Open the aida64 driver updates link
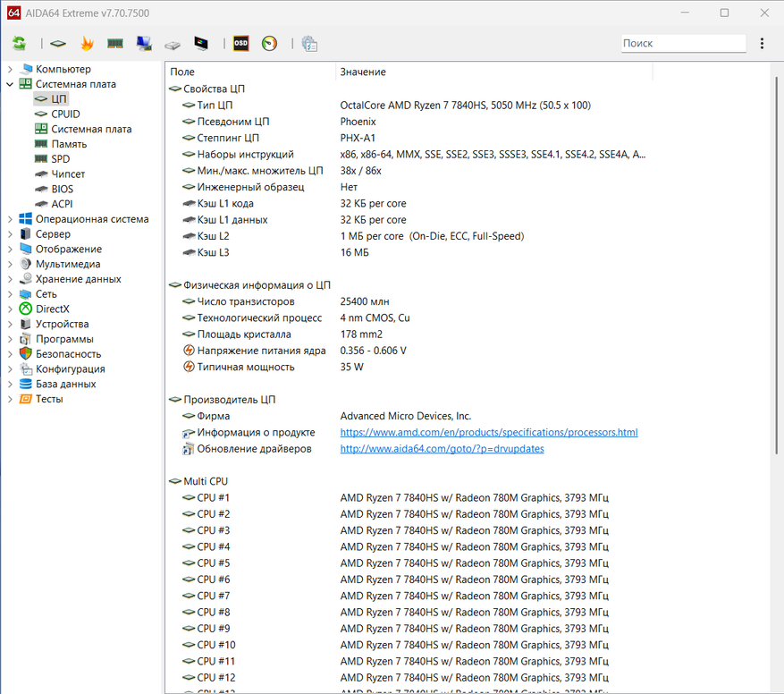 pyautogui.click(x=442, y=448)
